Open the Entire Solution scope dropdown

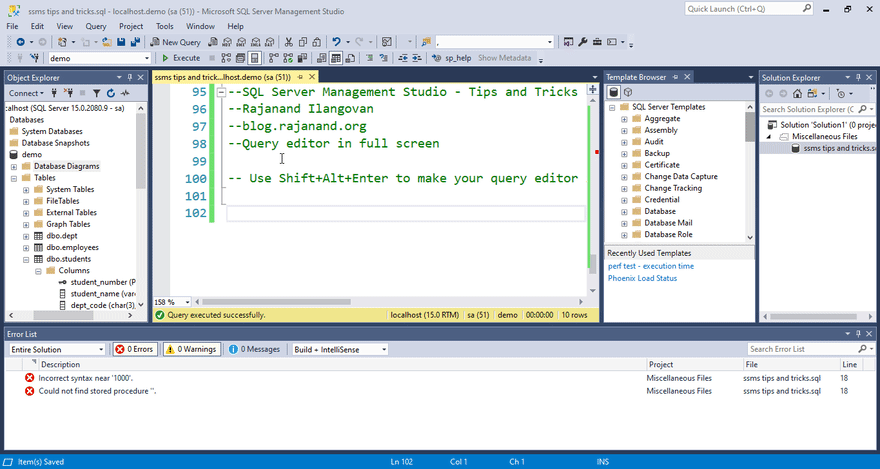101,349
